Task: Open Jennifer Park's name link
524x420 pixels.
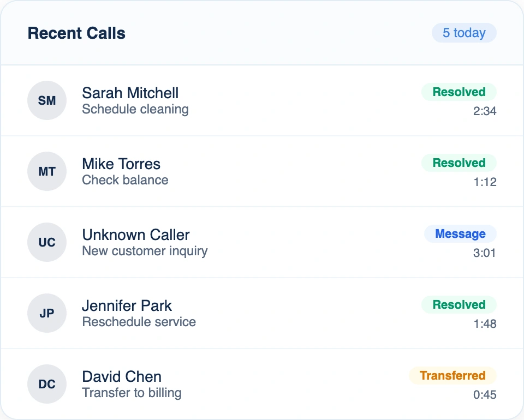Action: pos(127,306)
